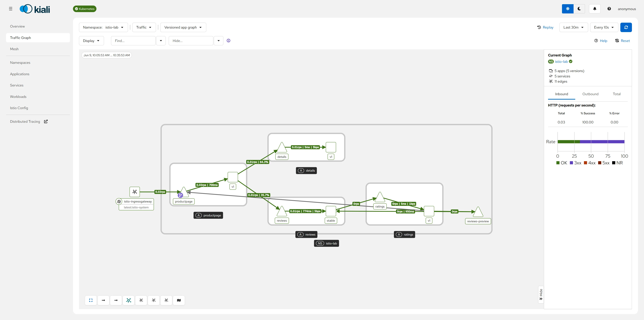The image size is (644, 320).
Task: Select the details v1 workload square
Action: click(331, 147)
